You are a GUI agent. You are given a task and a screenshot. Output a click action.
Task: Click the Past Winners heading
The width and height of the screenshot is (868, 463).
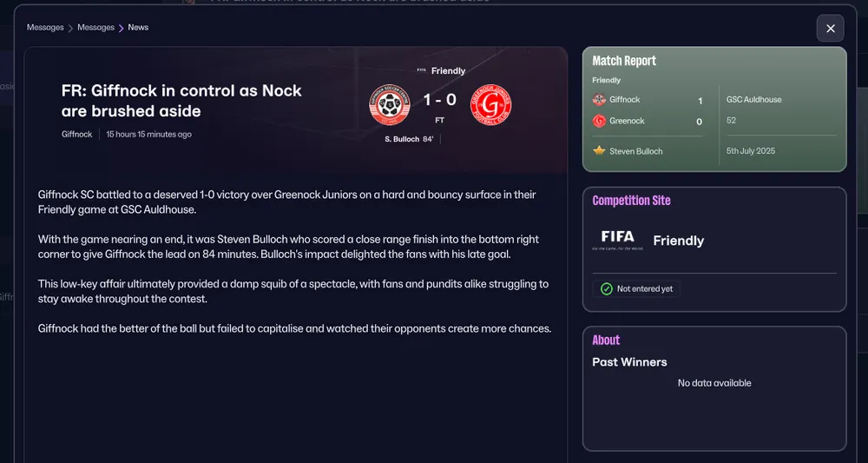[x=629, y=362]
